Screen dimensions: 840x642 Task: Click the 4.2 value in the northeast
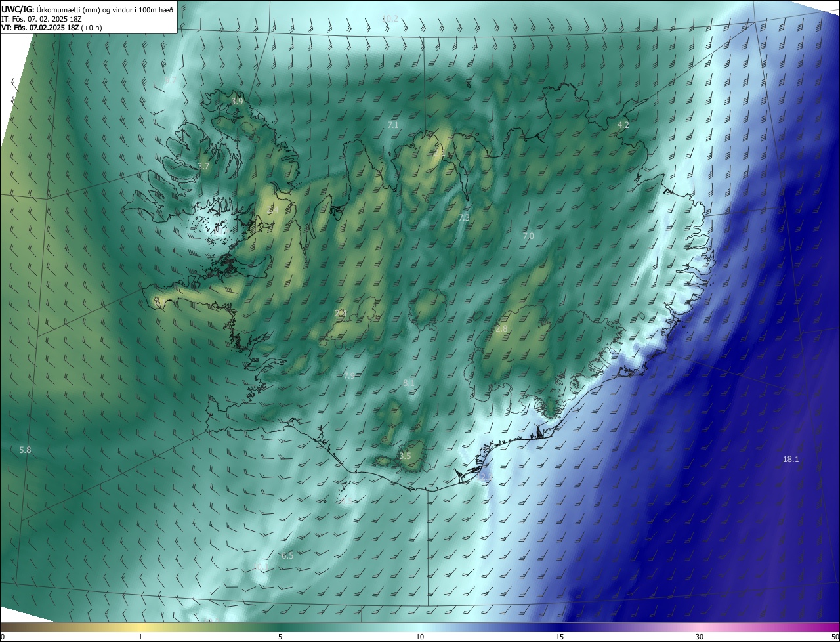coord(623,125)
